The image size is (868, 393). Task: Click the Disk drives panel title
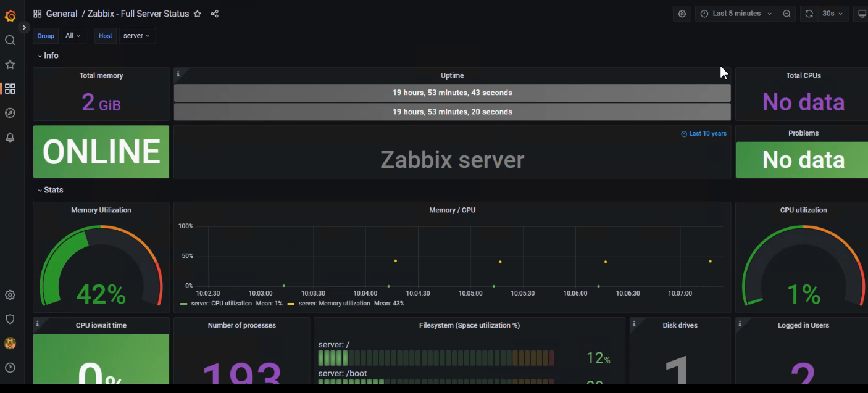tap(679, 325)
